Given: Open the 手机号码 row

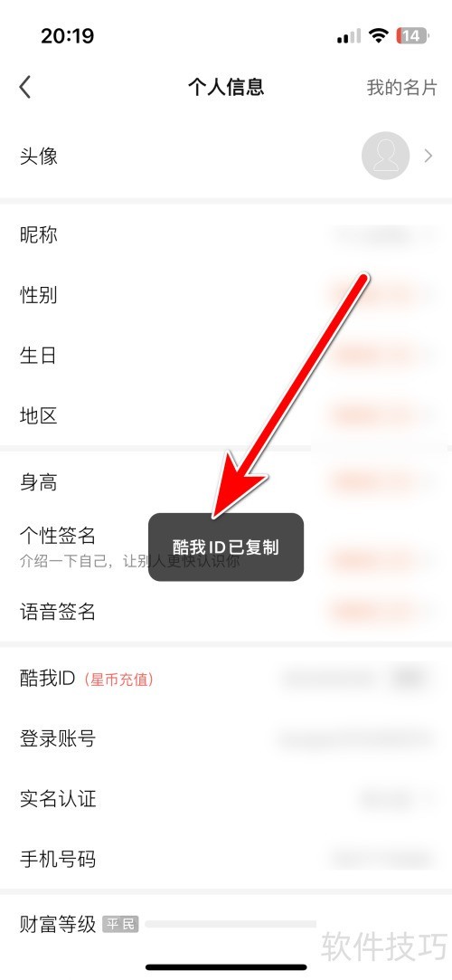Looking at the screenshot, I should coord(226,860).
